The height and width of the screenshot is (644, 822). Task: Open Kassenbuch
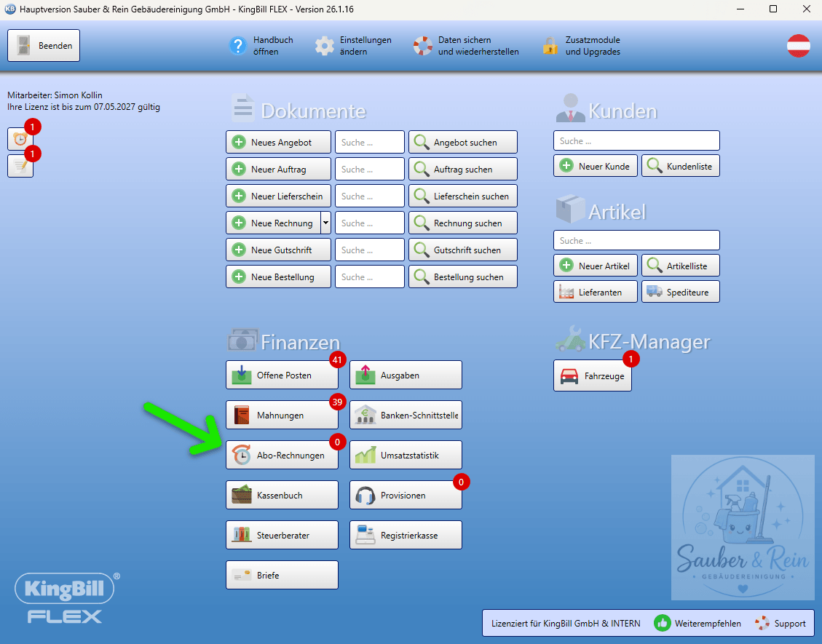tap(282, 495)
